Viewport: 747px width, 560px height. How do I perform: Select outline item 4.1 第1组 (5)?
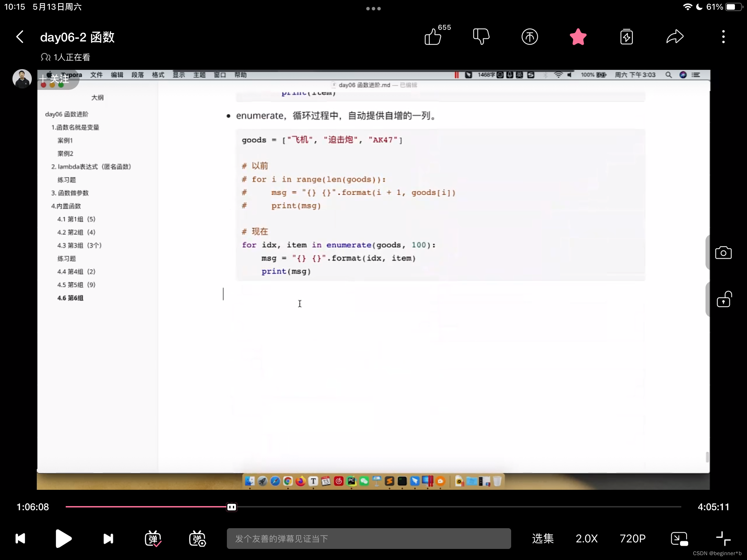pos(76,219)
